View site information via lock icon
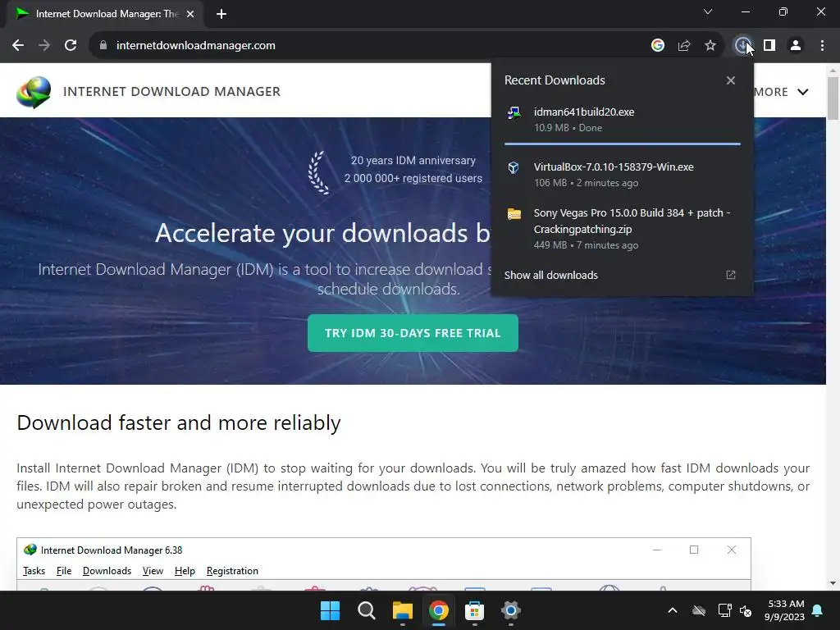Viewport: 840px width, 630px height. pyautogui.click(x=103, y=46)
